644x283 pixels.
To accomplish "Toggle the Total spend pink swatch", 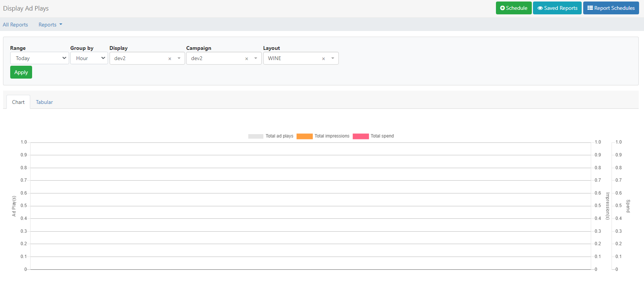I will (361, 136).
